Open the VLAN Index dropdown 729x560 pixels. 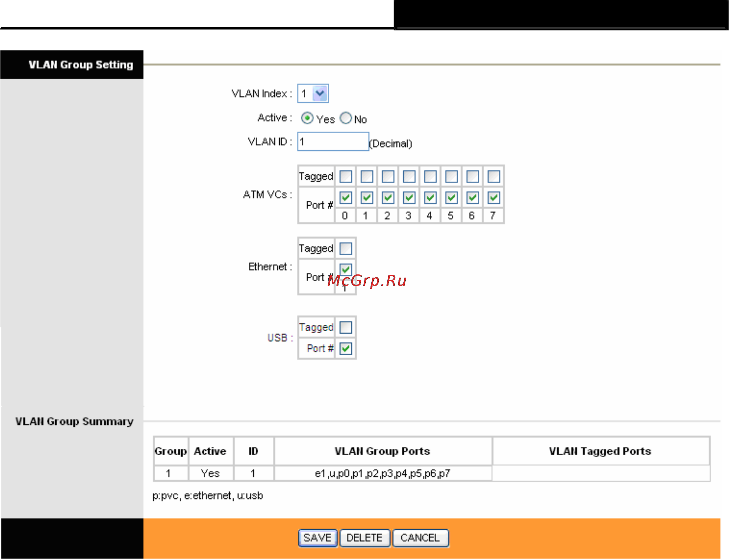tap(313, 94)
